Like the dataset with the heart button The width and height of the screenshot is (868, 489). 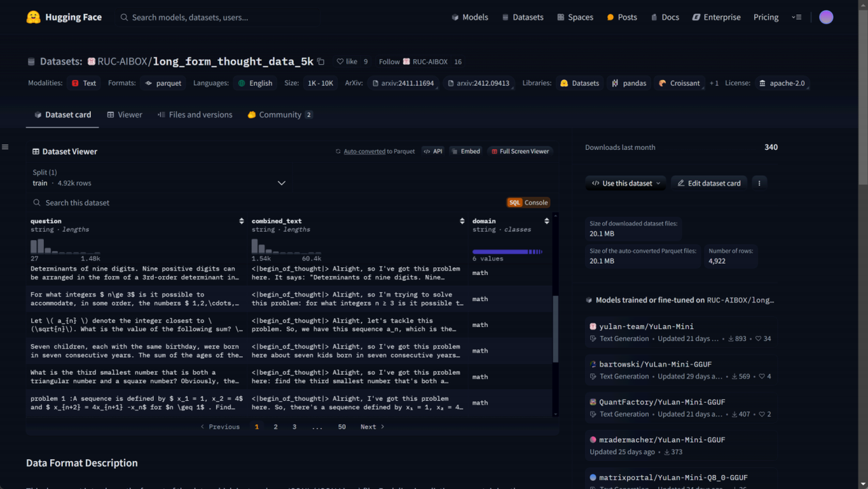[347, 61]
